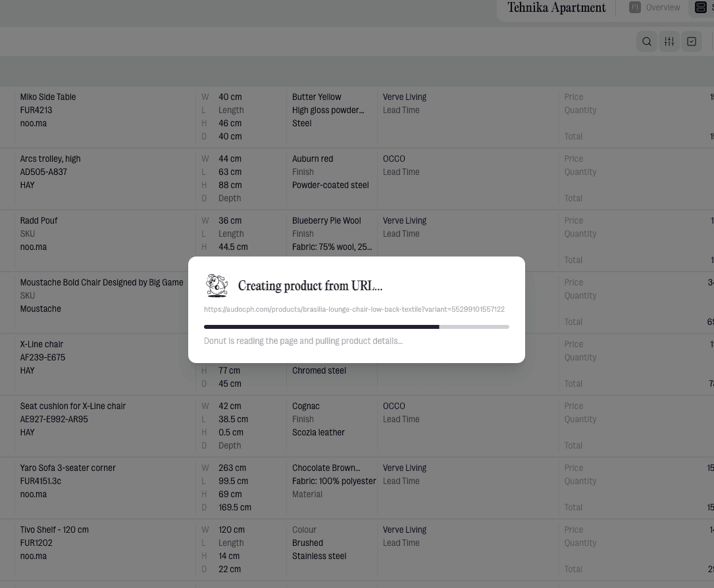Click SKU FUR4151.3c
This screenshot has width=714, height=588.
tap(41, 481)
